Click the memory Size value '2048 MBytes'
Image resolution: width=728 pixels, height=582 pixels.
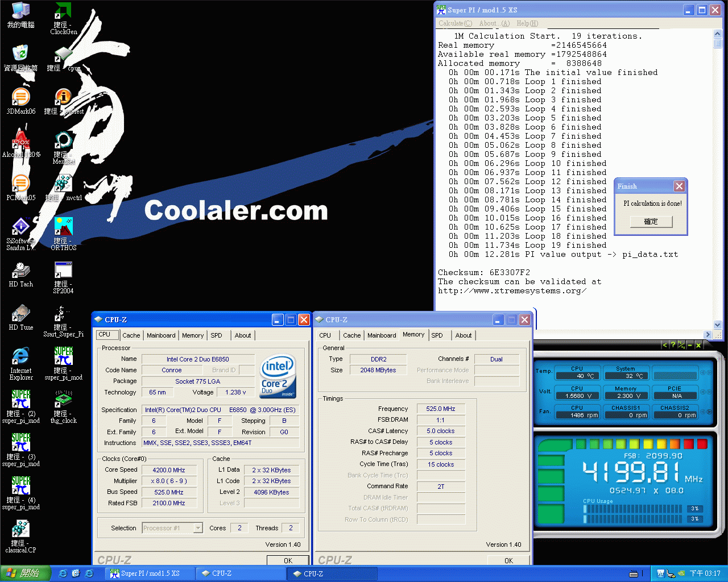(378, 370)
